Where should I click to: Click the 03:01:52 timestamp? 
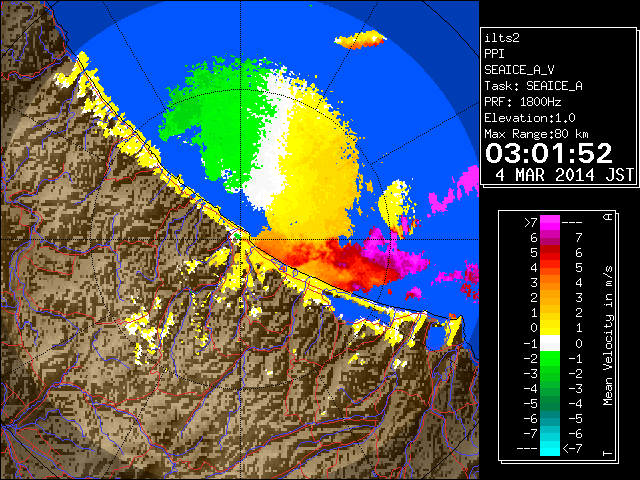pyautogui.click(x=549, y=153)
